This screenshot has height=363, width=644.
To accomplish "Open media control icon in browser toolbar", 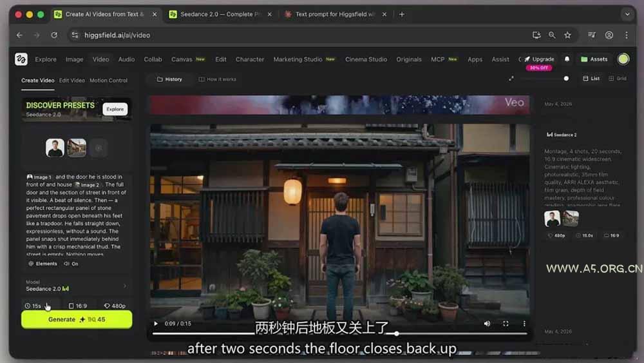I will [591, 35].
